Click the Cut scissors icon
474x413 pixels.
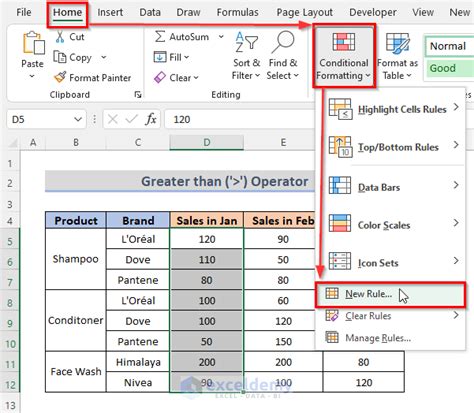click(60, 37)
